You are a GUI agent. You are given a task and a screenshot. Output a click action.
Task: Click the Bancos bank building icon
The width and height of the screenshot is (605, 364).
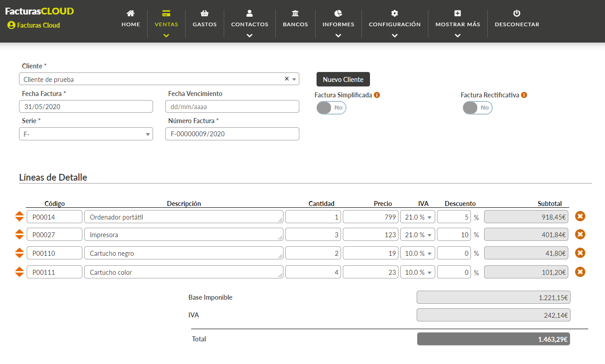tap(295, 14)
